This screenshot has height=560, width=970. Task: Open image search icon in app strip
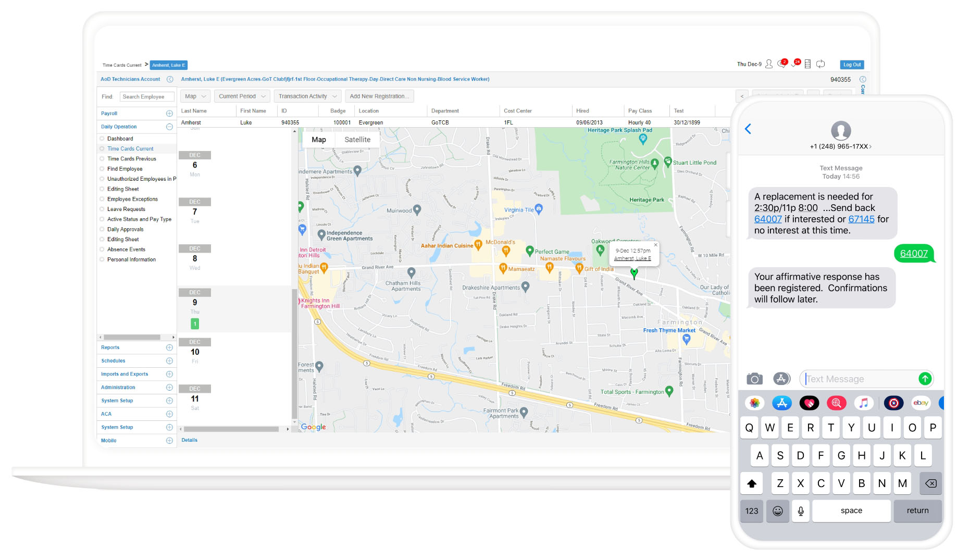(x=836, y=403)
